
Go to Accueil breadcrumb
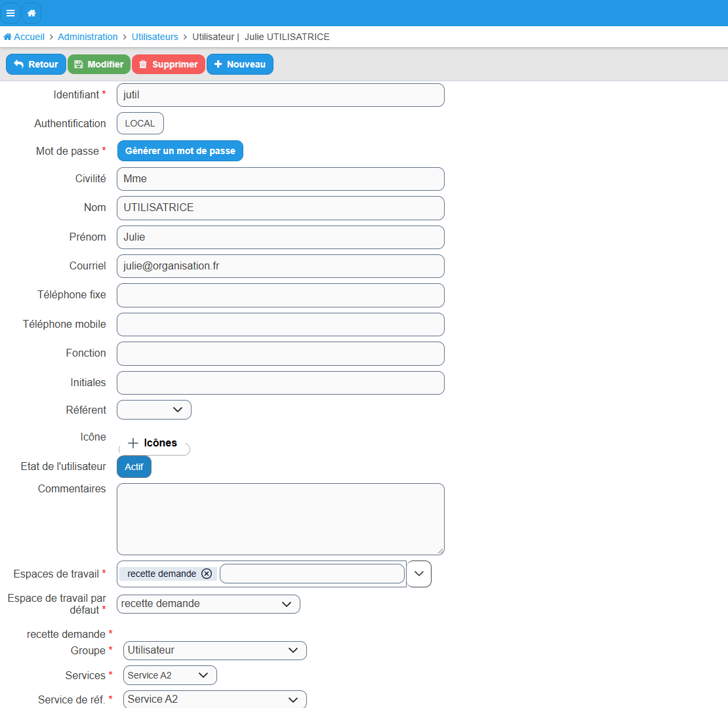[x=24, y=37]
